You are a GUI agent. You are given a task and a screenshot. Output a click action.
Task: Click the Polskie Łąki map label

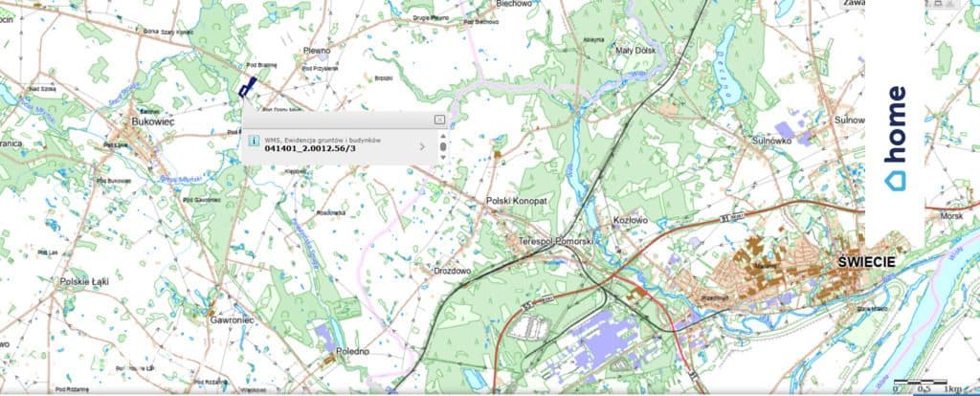(x=84, y=282)
